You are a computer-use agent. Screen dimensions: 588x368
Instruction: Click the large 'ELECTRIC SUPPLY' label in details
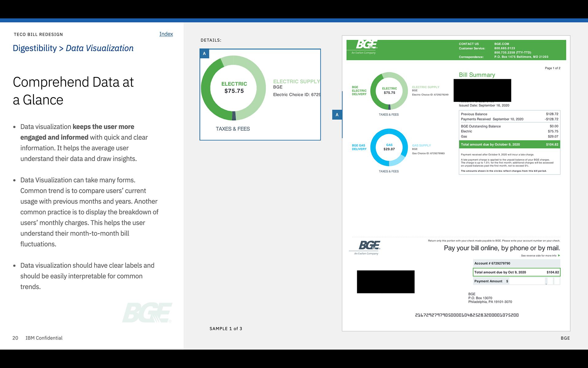[x=296, y=82]
